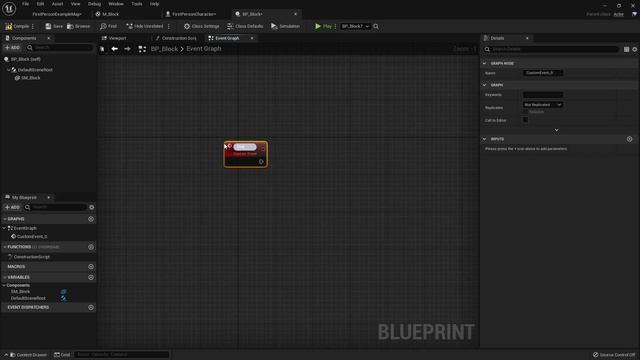Viewport: 640px width, 360px height.
Task: Click the magnifier icon next to debug dropdown
Action: point(376,27)
